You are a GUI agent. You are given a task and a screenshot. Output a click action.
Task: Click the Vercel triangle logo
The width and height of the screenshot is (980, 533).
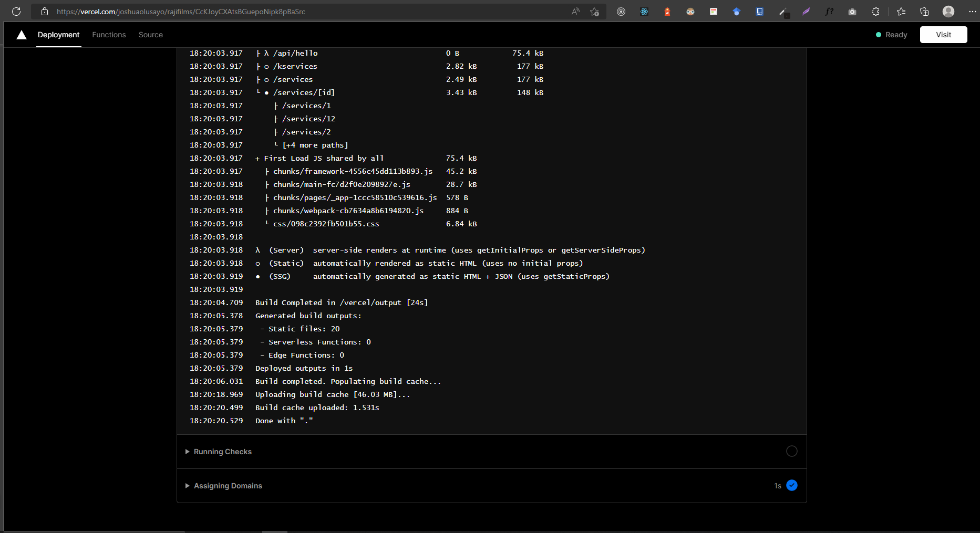pos(21,34)
